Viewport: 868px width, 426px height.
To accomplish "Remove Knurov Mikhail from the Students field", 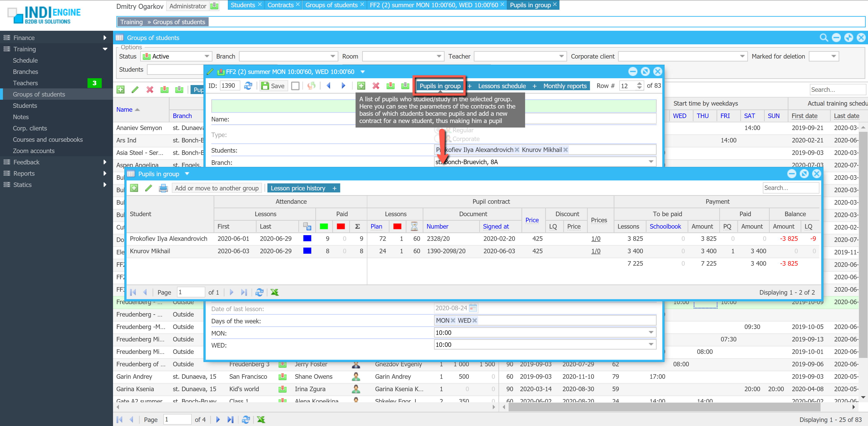I will click(x=566, y=150).
